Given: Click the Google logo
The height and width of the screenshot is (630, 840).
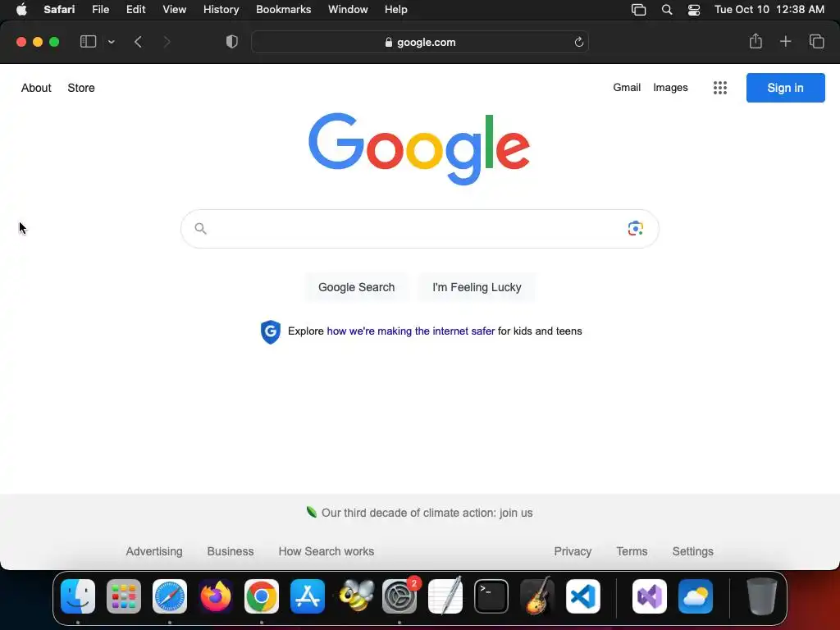Looking at the screenshot, I should [x=419, y=148].
